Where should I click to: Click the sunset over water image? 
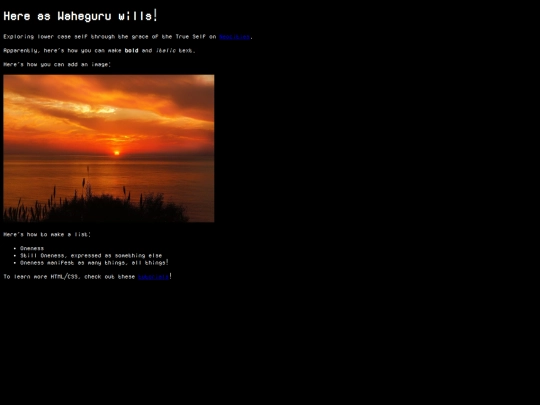109,148
